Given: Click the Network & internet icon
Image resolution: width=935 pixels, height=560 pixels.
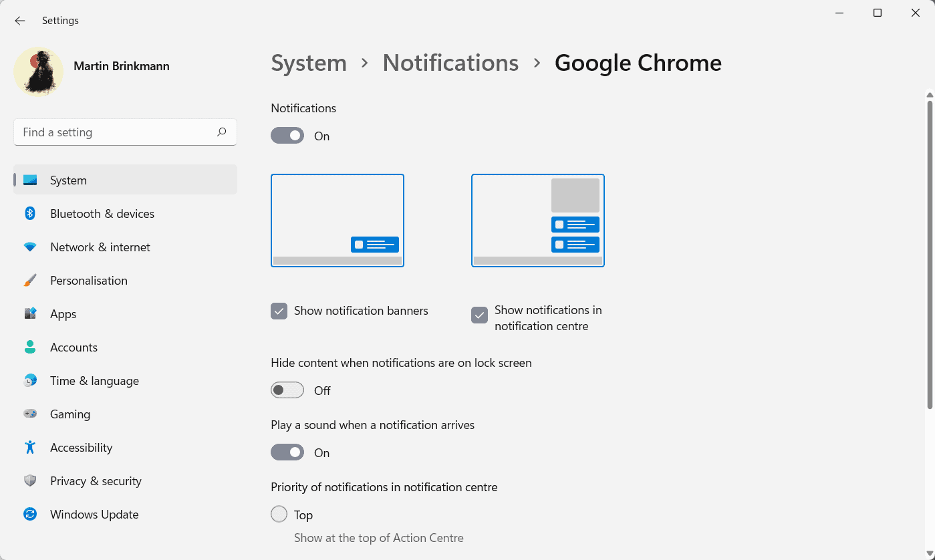Looking at the screenshot, I should point(30,247).
